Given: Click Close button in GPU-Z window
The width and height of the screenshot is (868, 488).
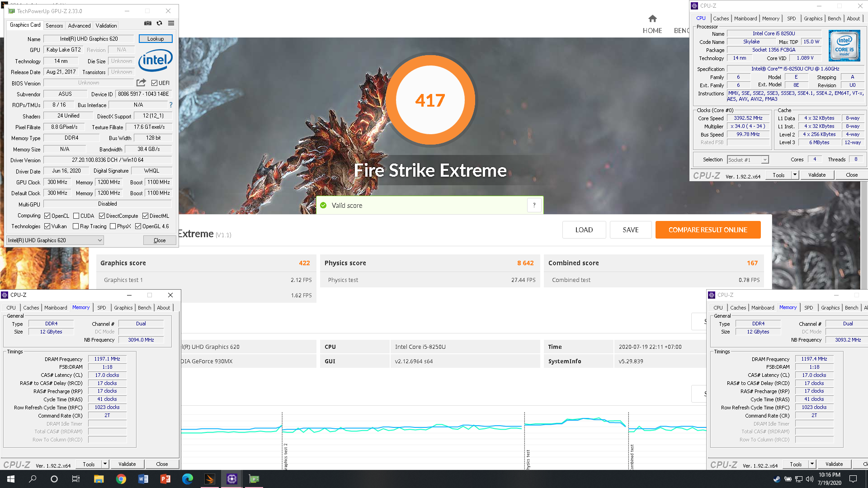Looking at the screenshot, I should click(x=160, y=240).
